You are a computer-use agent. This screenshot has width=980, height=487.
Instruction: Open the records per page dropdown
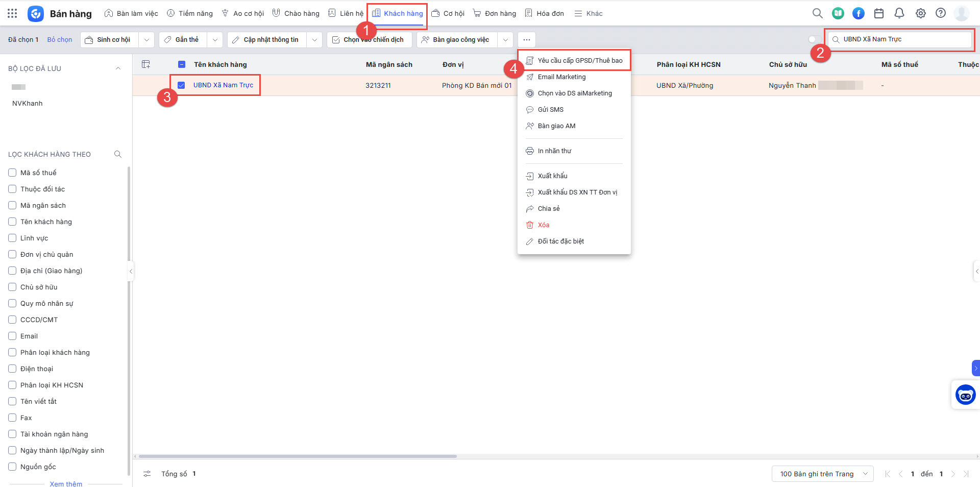pos(823,474)
